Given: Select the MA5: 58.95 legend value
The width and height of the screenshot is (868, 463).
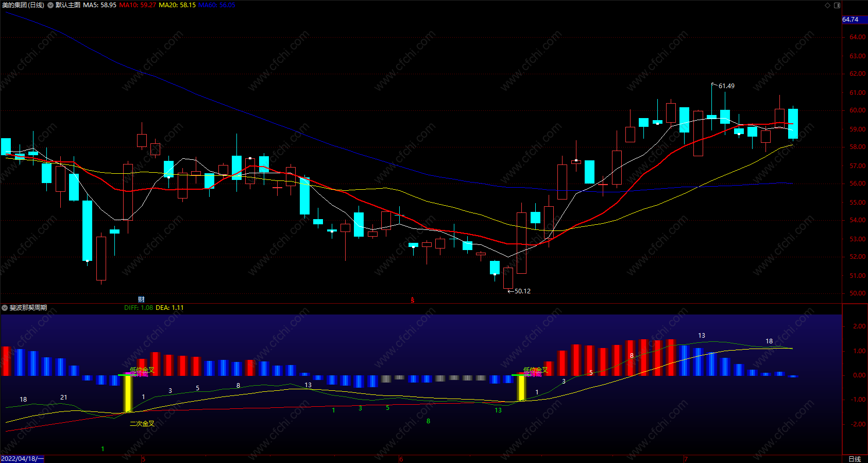Looking at the screenshot, I should (x=99, y=5).
